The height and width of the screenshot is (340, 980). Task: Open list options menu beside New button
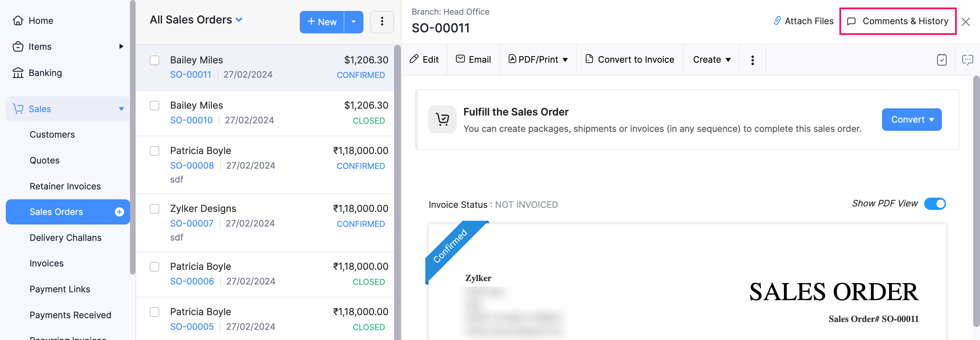point(381,22)
